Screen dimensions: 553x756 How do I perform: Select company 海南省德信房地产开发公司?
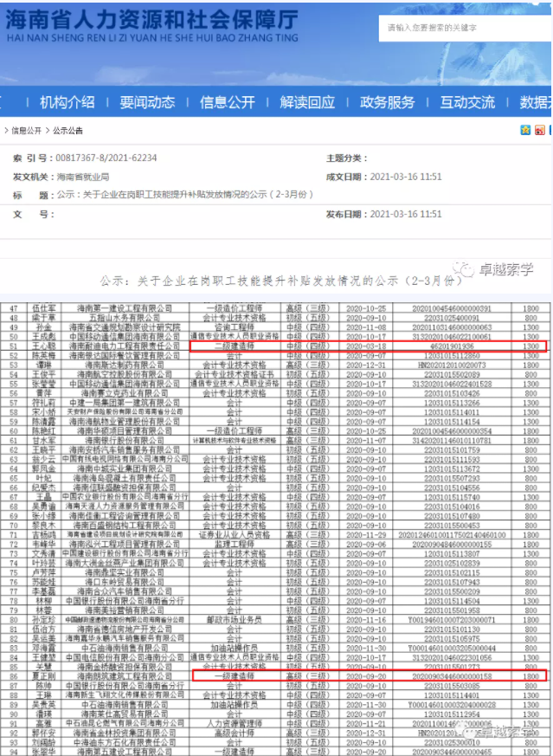[x=125, y=630]
